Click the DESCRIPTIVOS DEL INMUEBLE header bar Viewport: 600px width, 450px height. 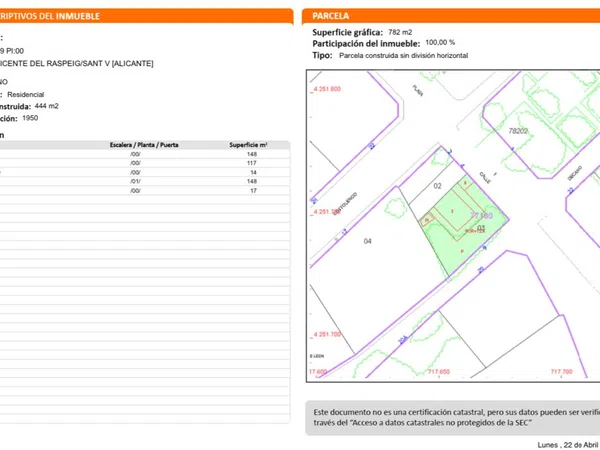[145, 17]
